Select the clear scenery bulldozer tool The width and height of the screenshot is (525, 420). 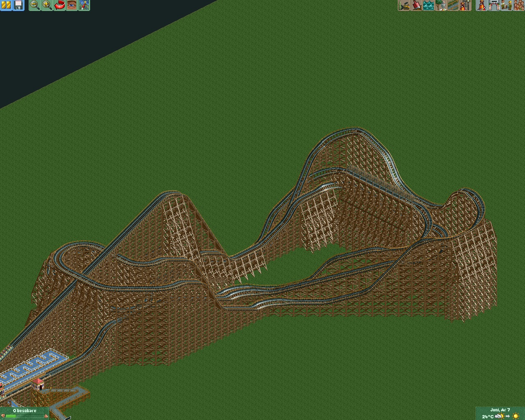pos(404,5)
